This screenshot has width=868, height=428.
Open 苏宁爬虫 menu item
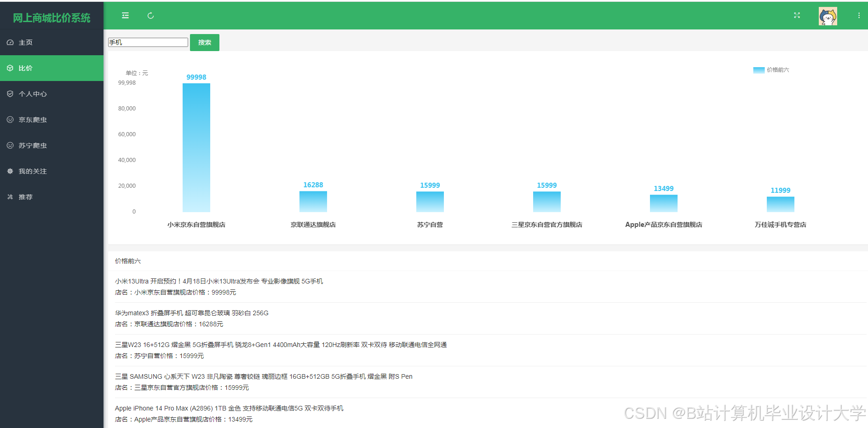(52, 145)
